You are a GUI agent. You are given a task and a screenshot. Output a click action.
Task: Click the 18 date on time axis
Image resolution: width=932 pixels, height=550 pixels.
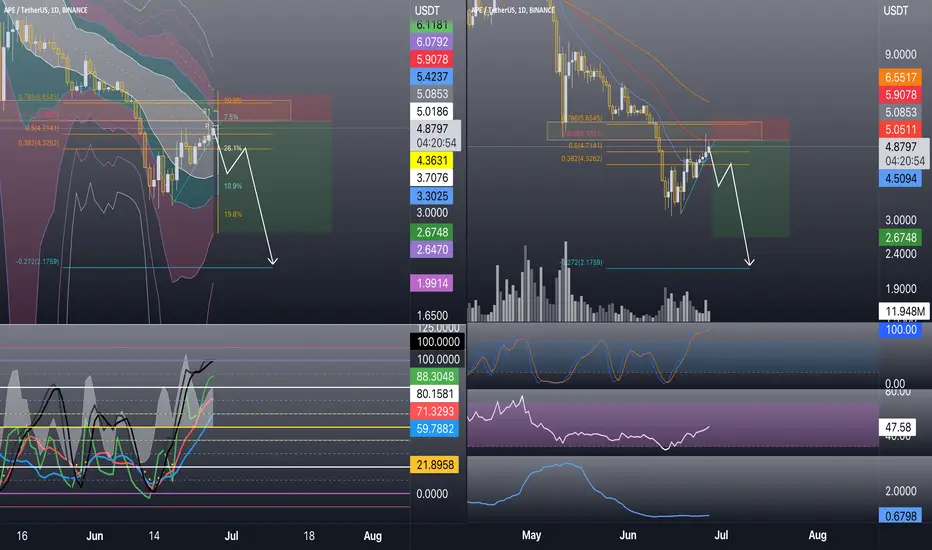click(x=309, y=536)
